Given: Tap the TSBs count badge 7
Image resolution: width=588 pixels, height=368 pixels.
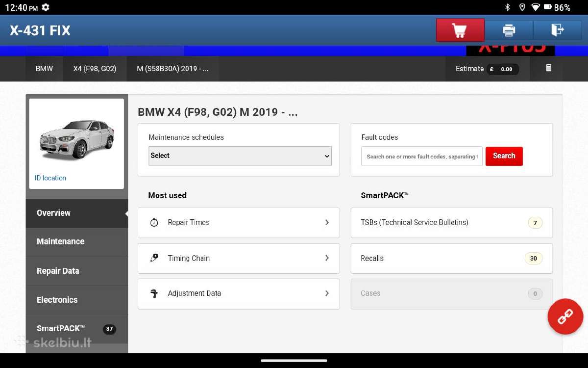Looking at the screenshot, I should pos(535,223).
